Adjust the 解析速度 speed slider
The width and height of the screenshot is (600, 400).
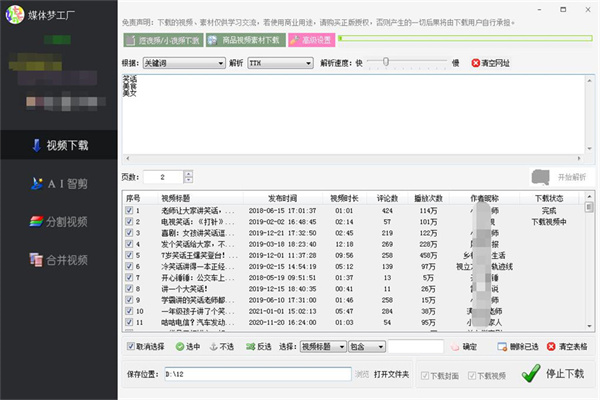tap(384, 62)
